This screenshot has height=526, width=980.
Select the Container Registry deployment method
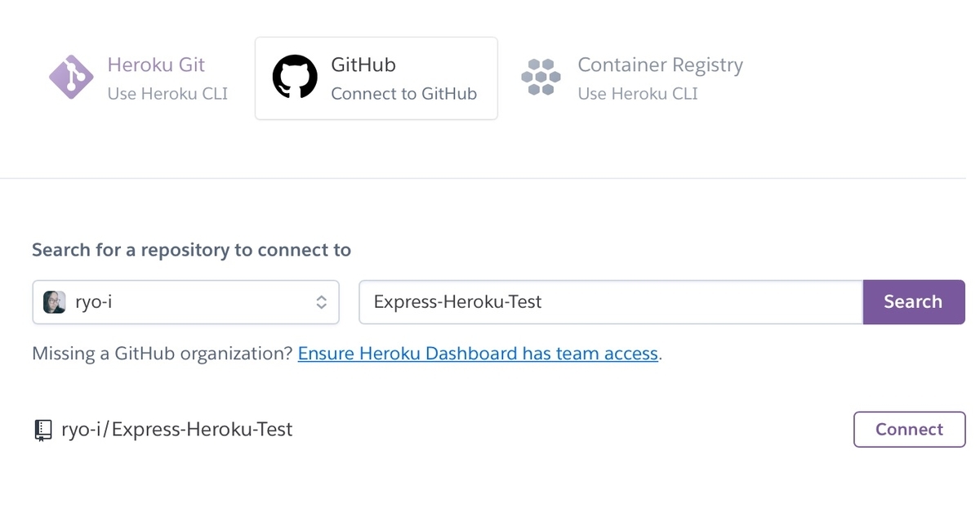[x=633, y=78]
